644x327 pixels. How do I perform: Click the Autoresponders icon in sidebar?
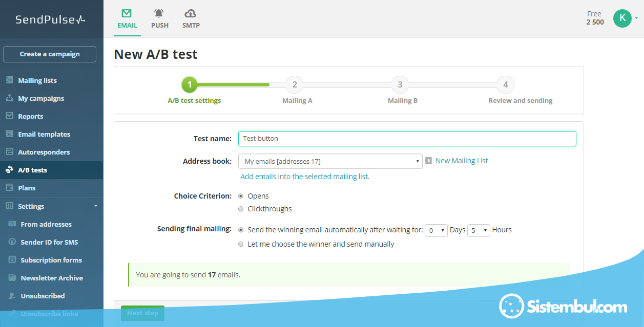(9, 152)
